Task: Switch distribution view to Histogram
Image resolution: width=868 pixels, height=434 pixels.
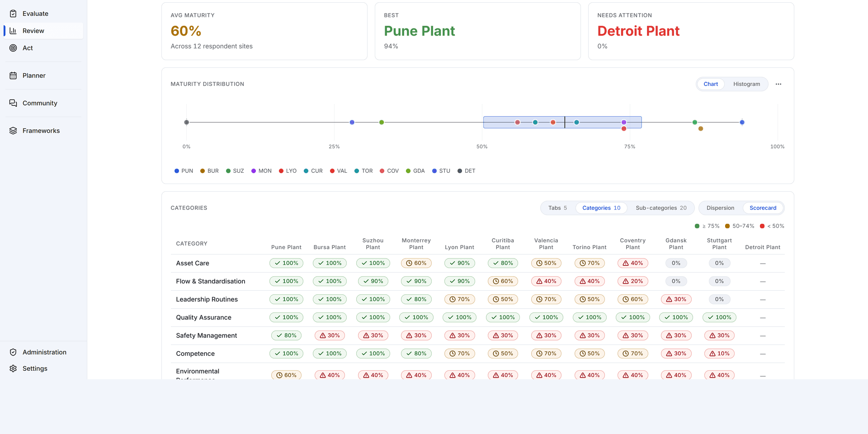Action: [746, 84]
